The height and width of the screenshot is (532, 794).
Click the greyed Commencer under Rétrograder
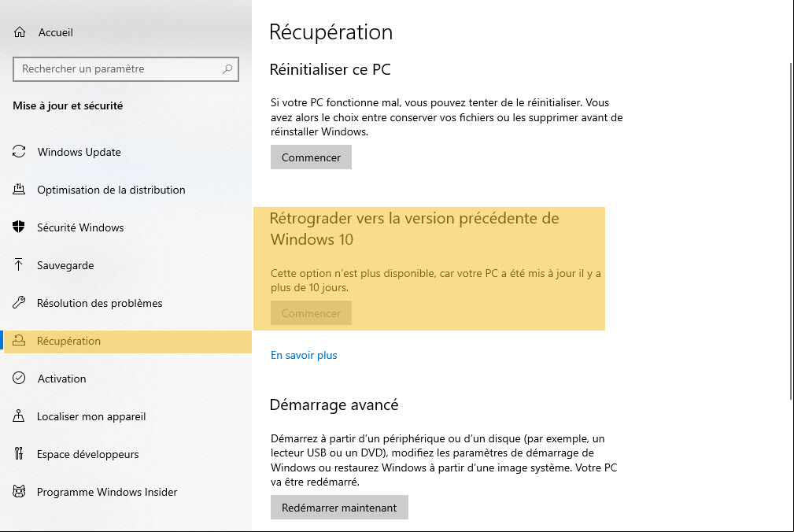tap(311, 313)
